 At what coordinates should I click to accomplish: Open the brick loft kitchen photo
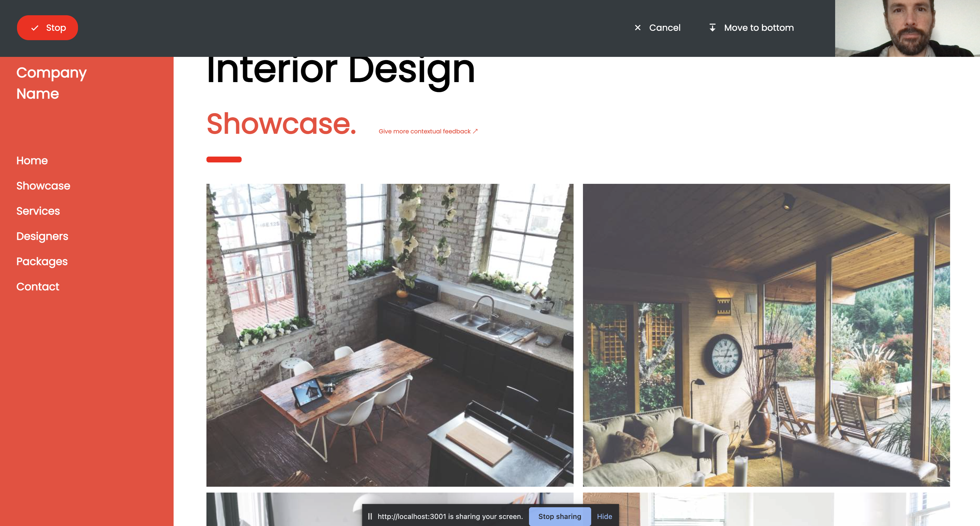pos(389,335)
